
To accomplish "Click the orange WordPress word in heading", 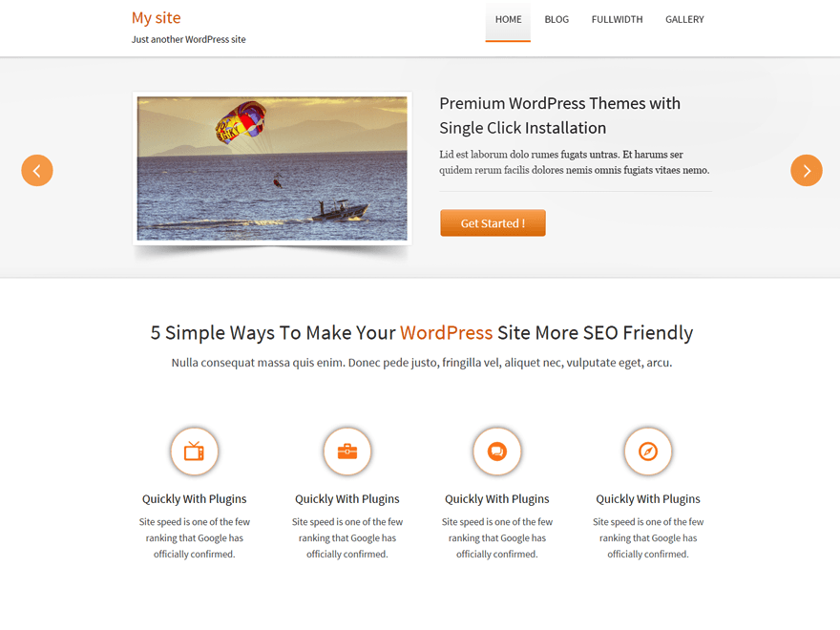I will pos(447,333).
